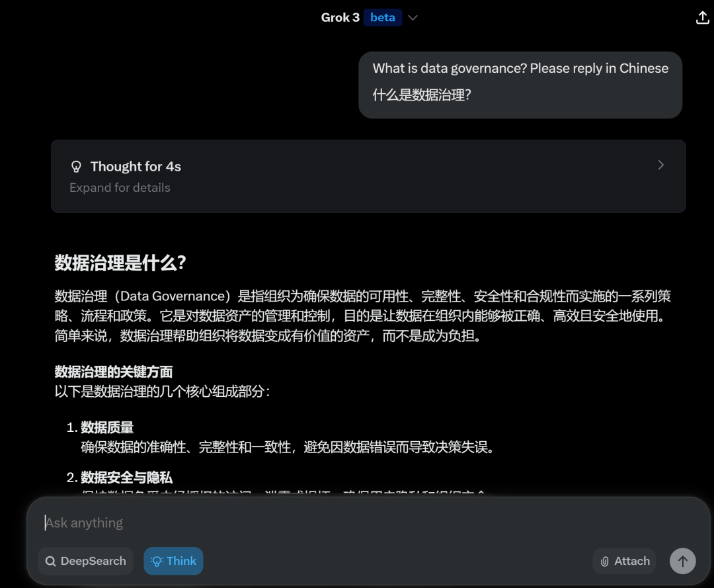The width and height of the screenshot is (714, 588).
Task: Toggle the reasoning panel via Thought for 4s
Action: [x=136, y=166]
